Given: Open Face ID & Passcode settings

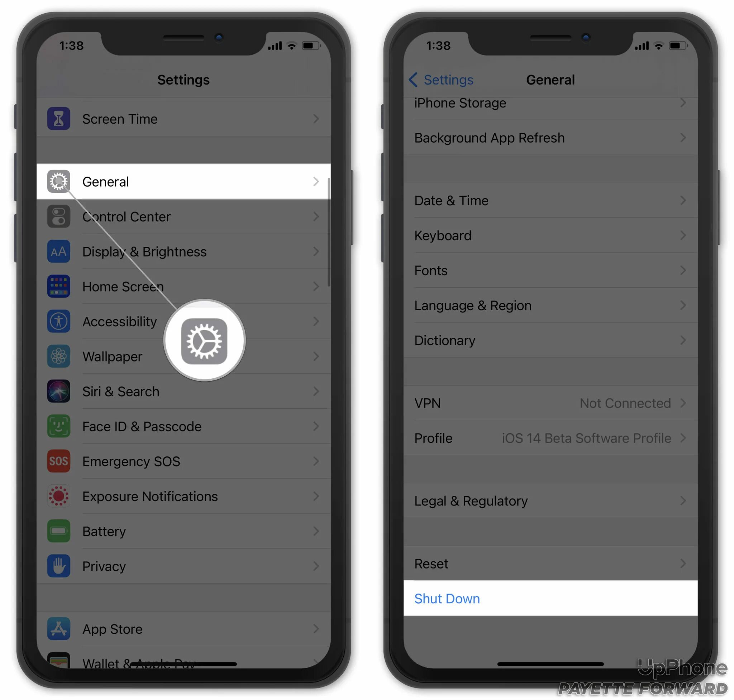Looking at the screenshot, I should (x=184, y=426).
